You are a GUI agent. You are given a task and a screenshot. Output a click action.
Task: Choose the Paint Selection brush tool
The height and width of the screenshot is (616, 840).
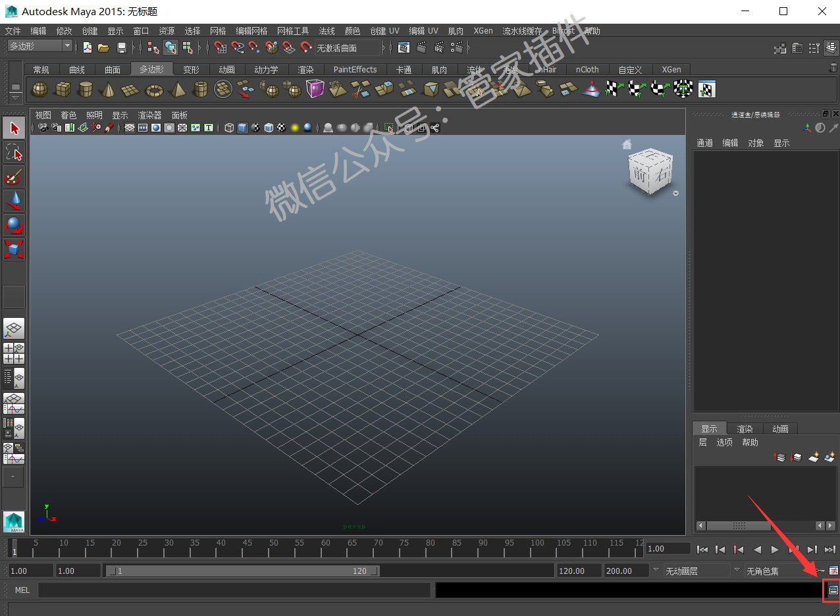(14, 177)
